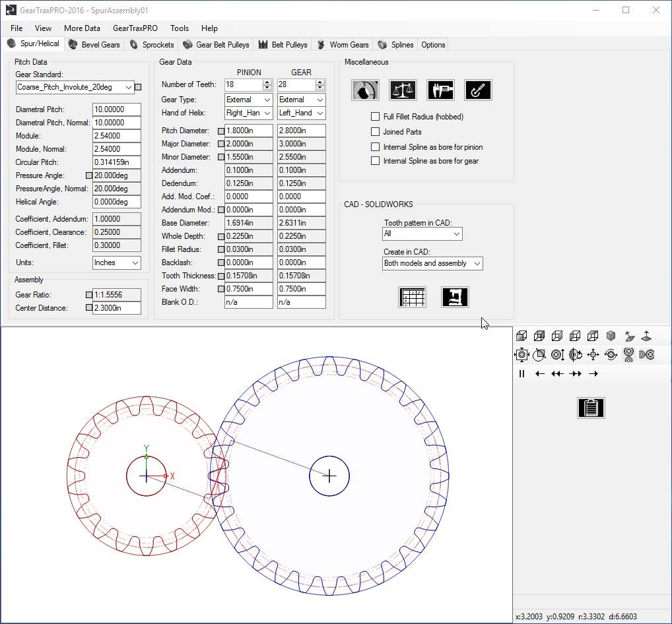Screen dimensions: 672x624
Task: Click the double left arrow rewind button
Action: 558,374
